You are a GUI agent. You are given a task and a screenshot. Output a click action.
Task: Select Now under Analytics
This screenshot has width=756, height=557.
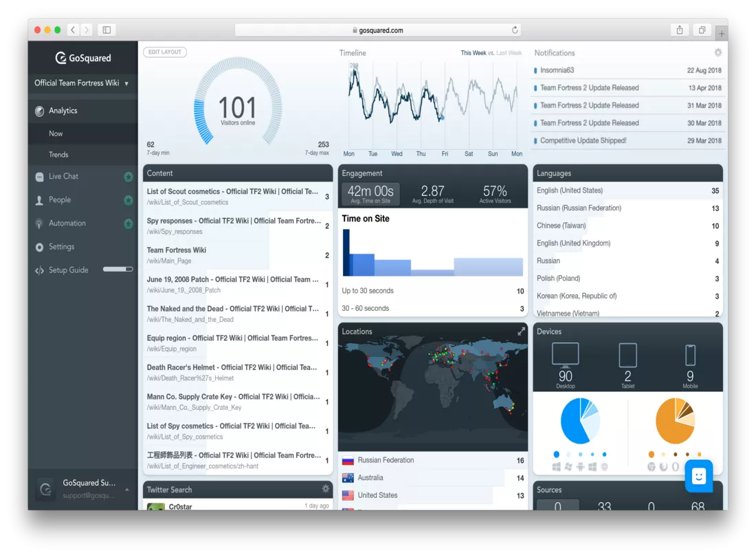(56, 133)
